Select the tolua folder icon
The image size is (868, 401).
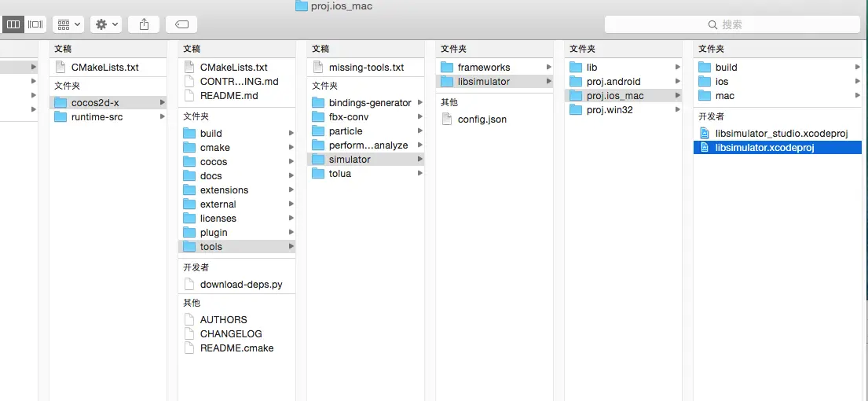[318, 173]
